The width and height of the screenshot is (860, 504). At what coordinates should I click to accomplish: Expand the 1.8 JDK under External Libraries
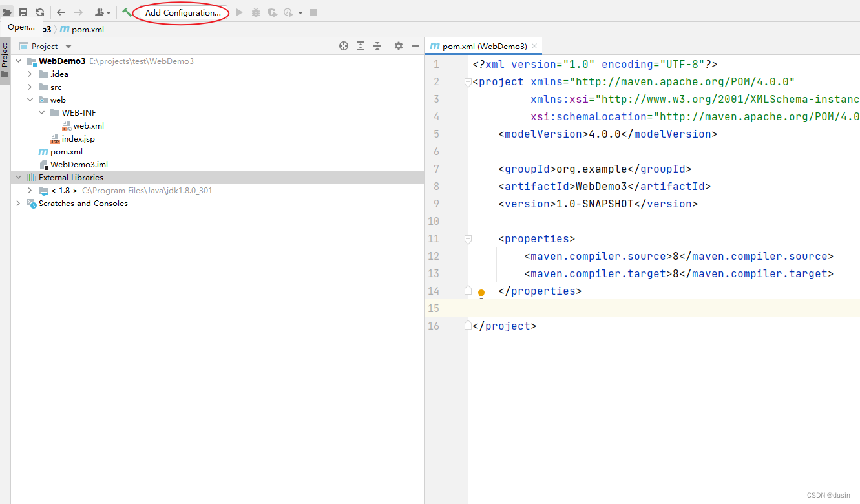click(29, 190)
